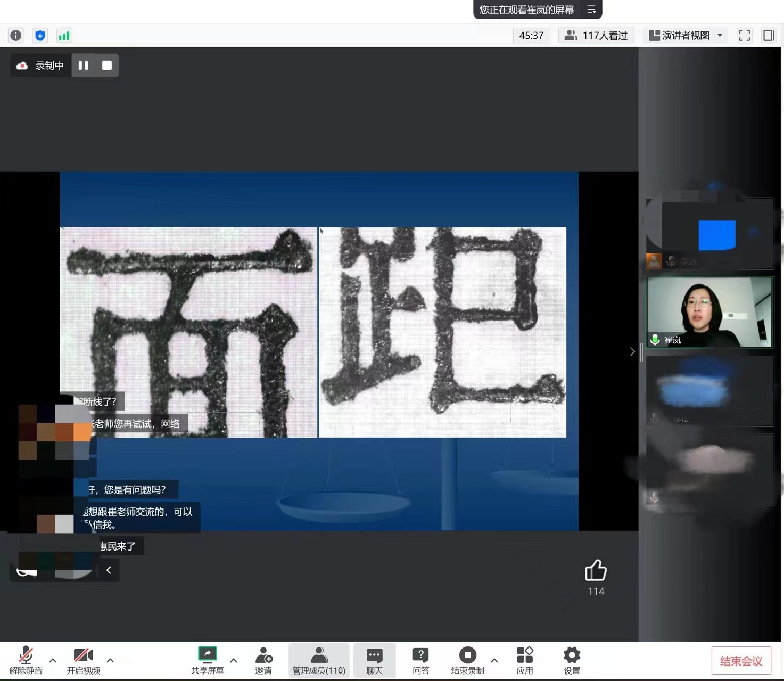Screen dimensions: 784x681
Task: Expand the video options arrow
Action: [110, 660]
